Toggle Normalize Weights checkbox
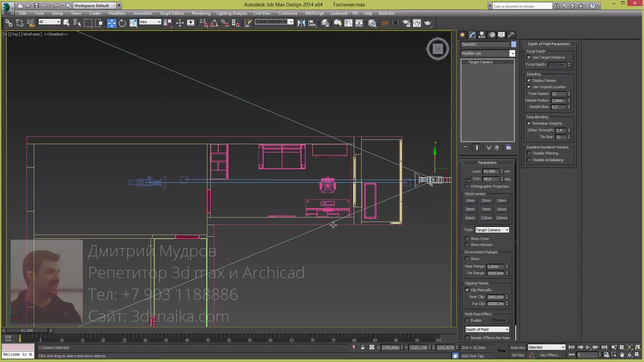The height and width of the screenshot is (362, 644). coord(529,123)
